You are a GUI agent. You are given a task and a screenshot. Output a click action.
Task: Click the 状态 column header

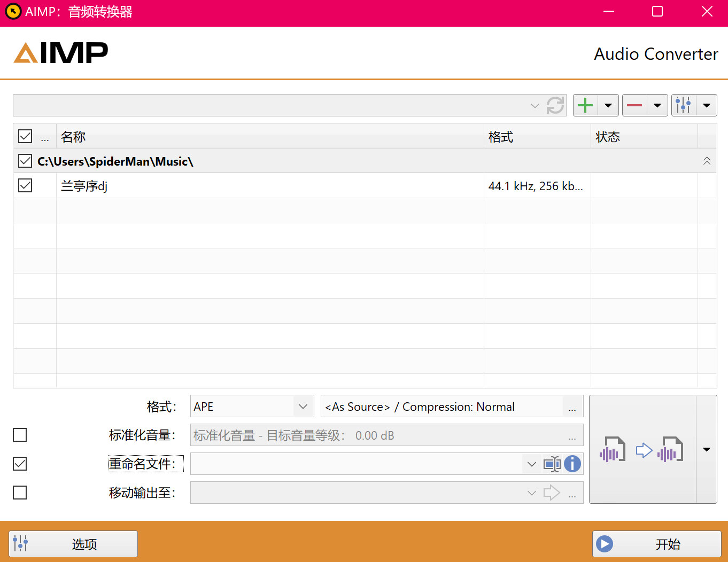(x=644, y=137)
